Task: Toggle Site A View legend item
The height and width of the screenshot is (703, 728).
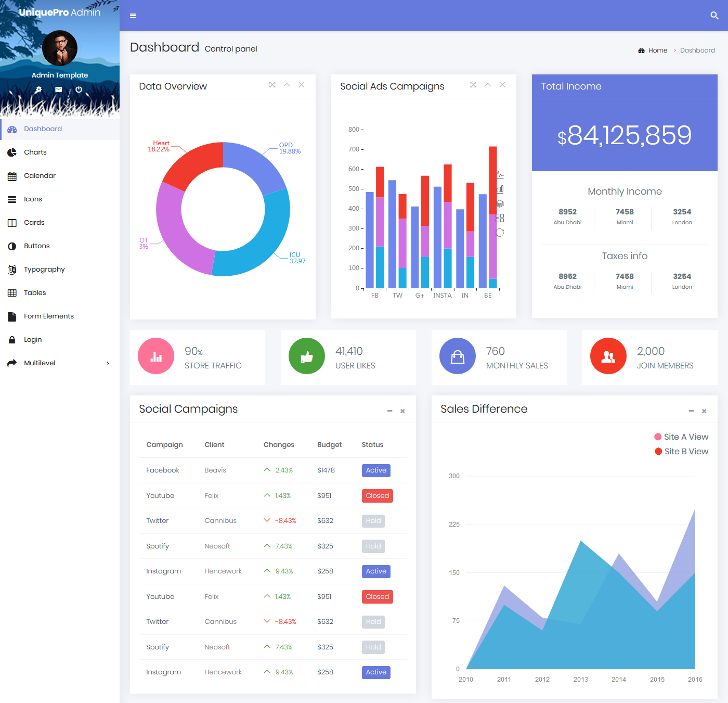Action: [x=681, y=437]
